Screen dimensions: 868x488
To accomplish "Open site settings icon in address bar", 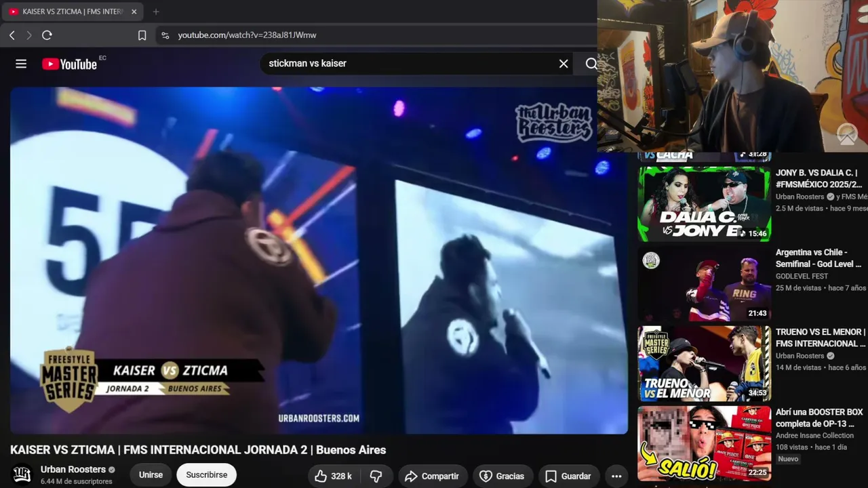I will [165, 35].
